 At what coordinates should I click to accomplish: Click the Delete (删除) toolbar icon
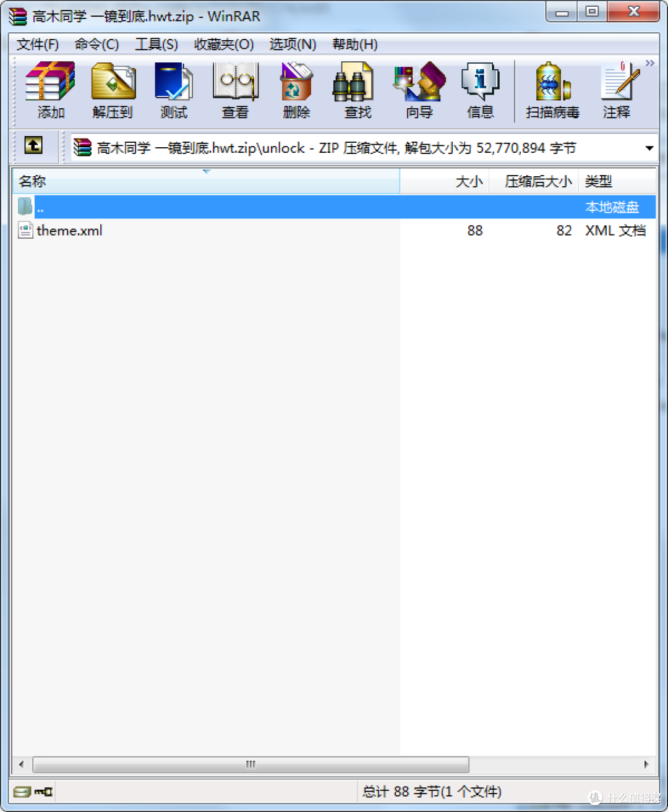[x=296, y=90]
